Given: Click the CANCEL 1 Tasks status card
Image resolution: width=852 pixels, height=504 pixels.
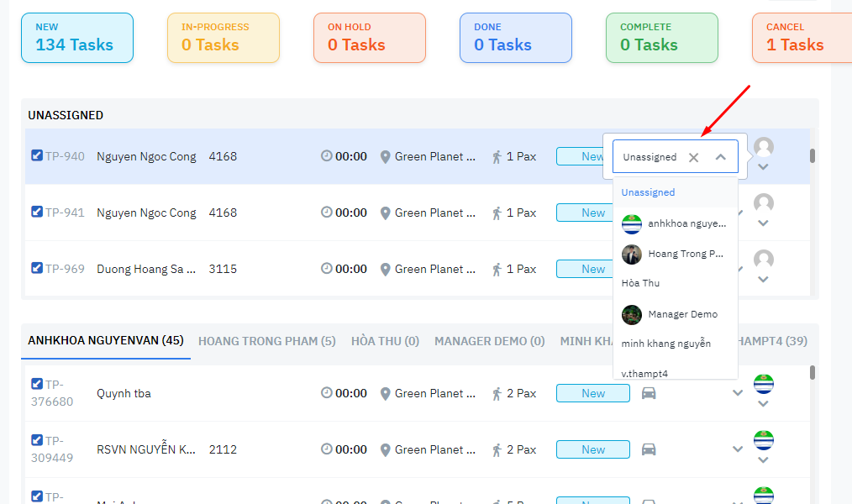Looking at the screenshot, I should click(x=801, y=38).
